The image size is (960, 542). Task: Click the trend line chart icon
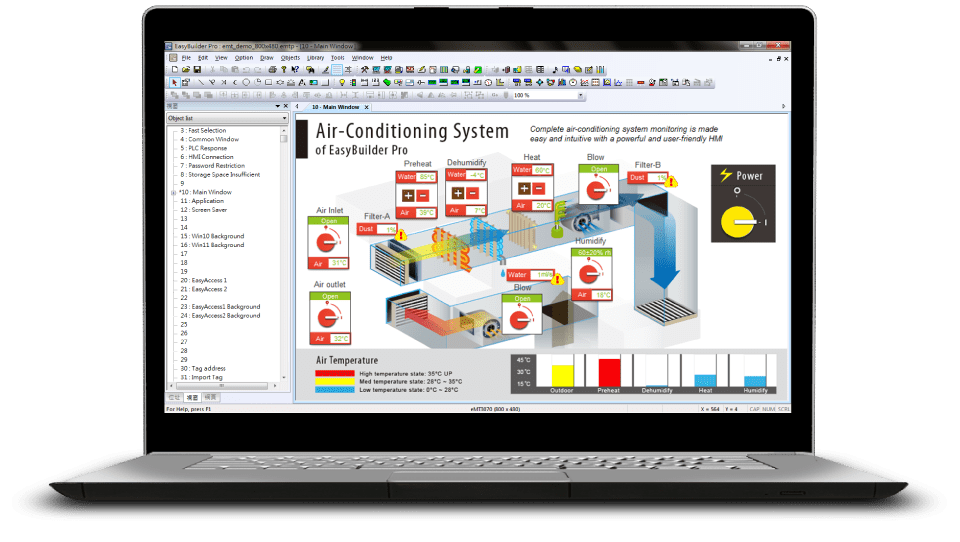(585, 82)
